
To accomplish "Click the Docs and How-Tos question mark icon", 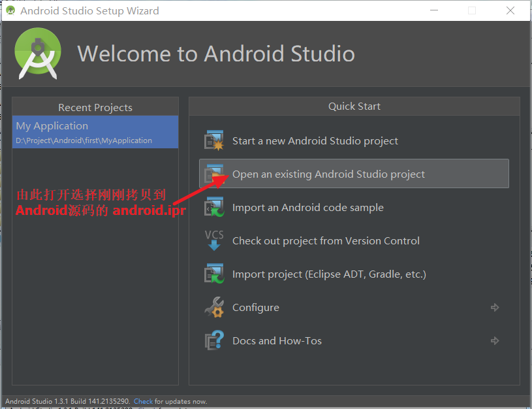I will tap(214, 340).
